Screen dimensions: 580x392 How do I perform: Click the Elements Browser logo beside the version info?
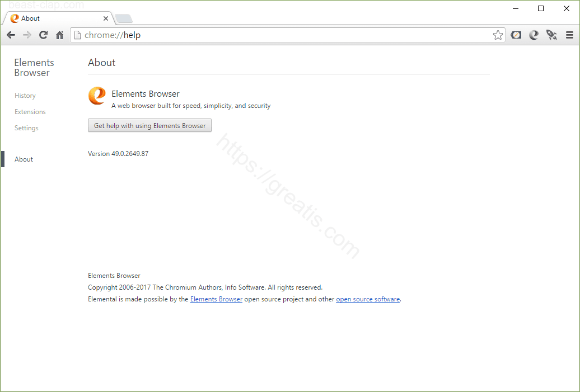click(96, 96)
